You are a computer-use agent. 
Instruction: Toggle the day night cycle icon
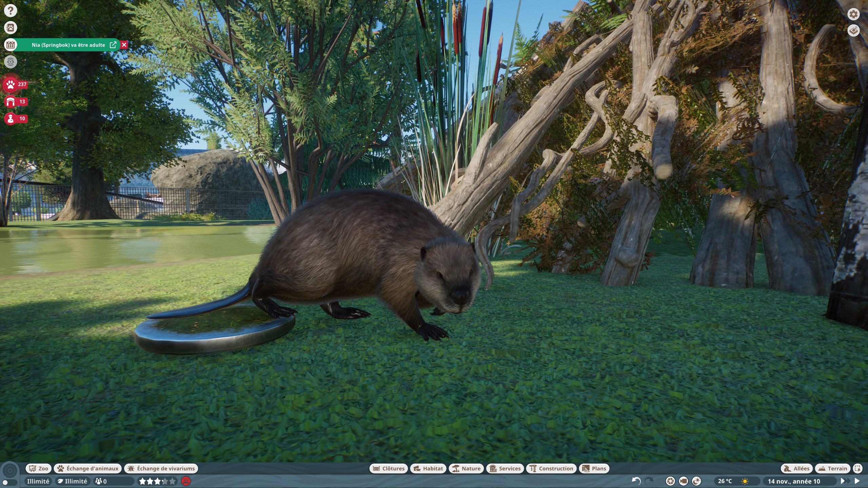pos(696,481)
